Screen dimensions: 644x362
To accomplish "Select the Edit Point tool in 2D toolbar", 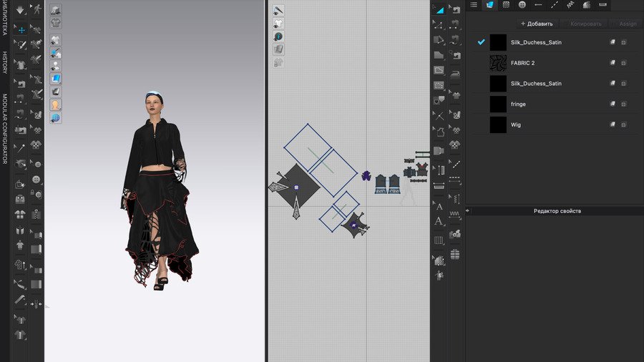I will point(439,25).
